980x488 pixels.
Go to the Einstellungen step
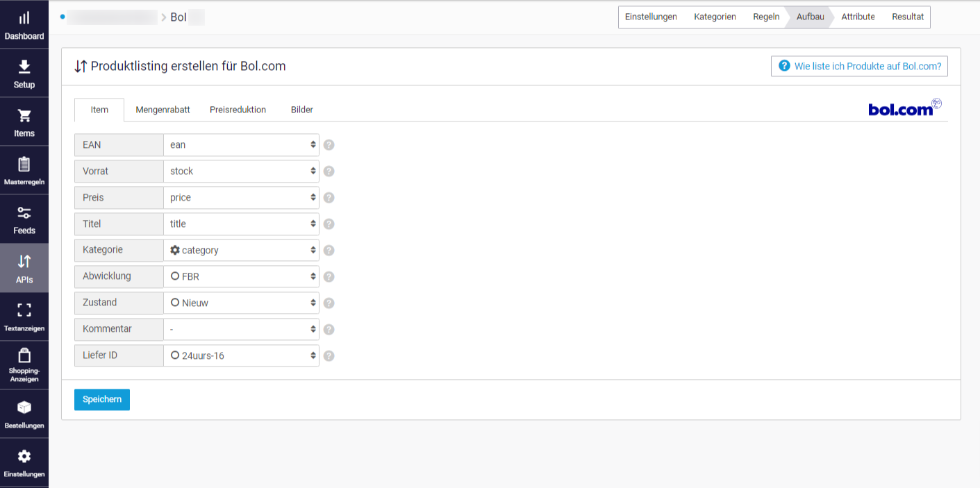[x=651, y=17]
